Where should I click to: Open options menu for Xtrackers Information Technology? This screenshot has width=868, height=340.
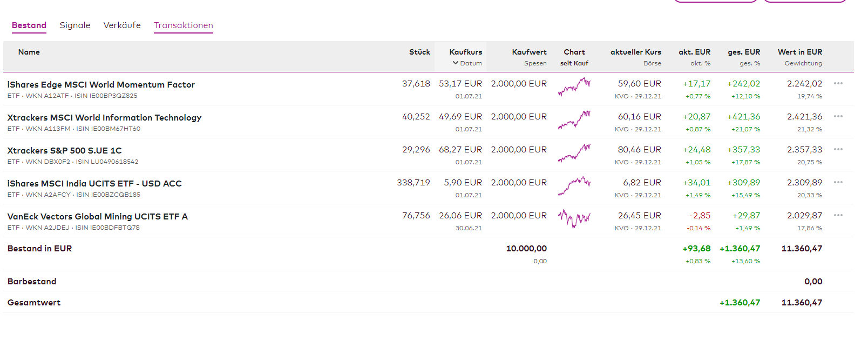838,117
